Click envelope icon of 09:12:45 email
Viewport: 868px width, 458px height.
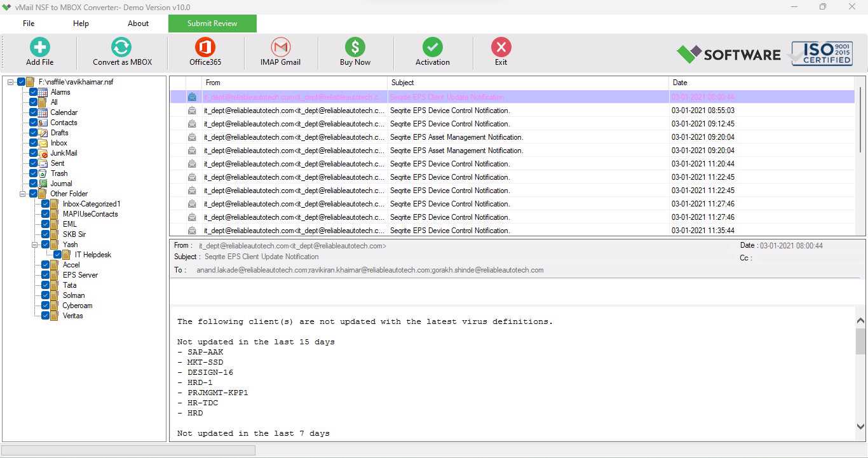point(192,124)
